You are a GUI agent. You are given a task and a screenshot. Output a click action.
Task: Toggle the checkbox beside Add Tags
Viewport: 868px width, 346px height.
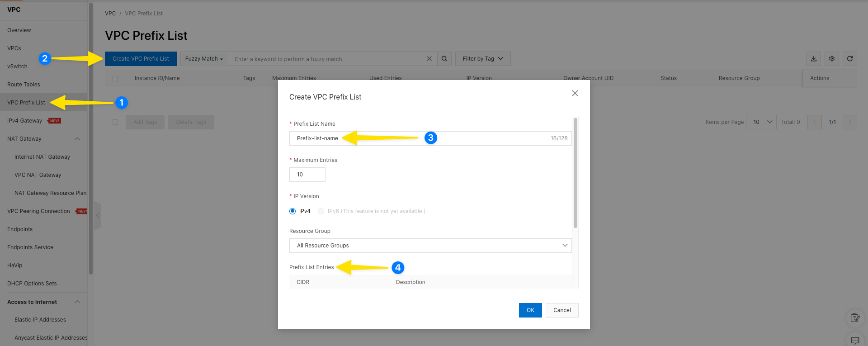pyautogui.click(x=115, y=122)
